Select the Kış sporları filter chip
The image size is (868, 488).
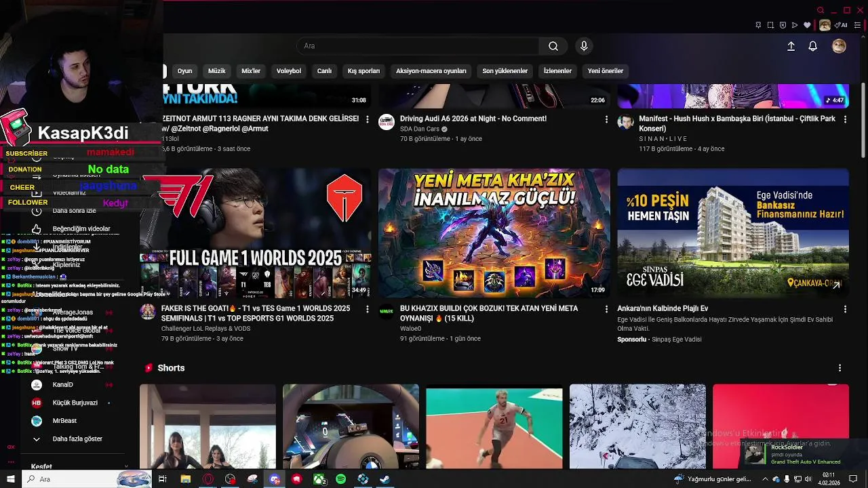point(364,70)
